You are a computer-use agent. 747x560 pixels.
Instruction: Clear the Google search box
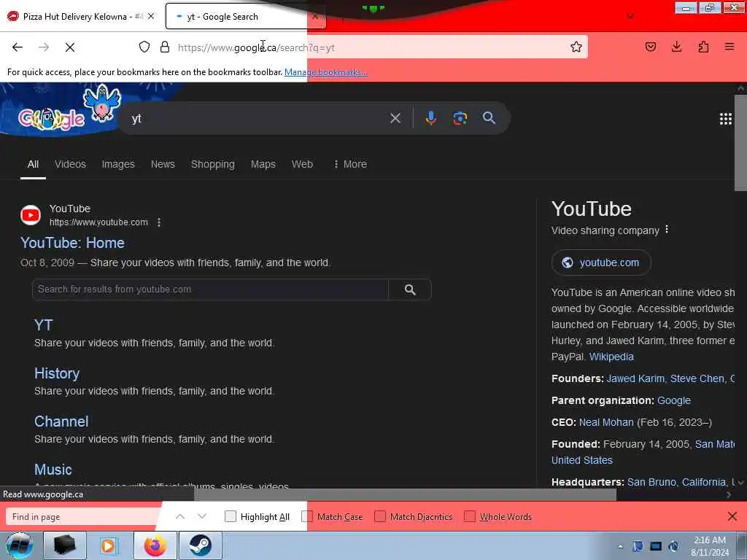(395, 118)
